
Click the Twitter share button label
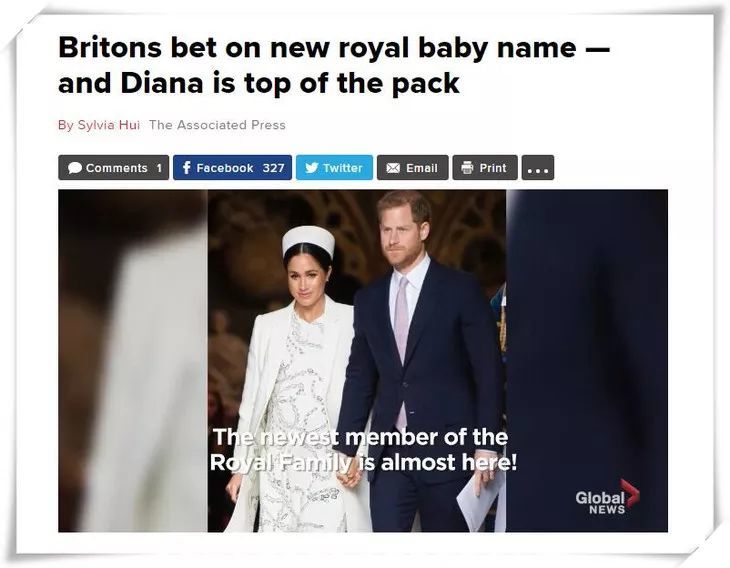343,168
